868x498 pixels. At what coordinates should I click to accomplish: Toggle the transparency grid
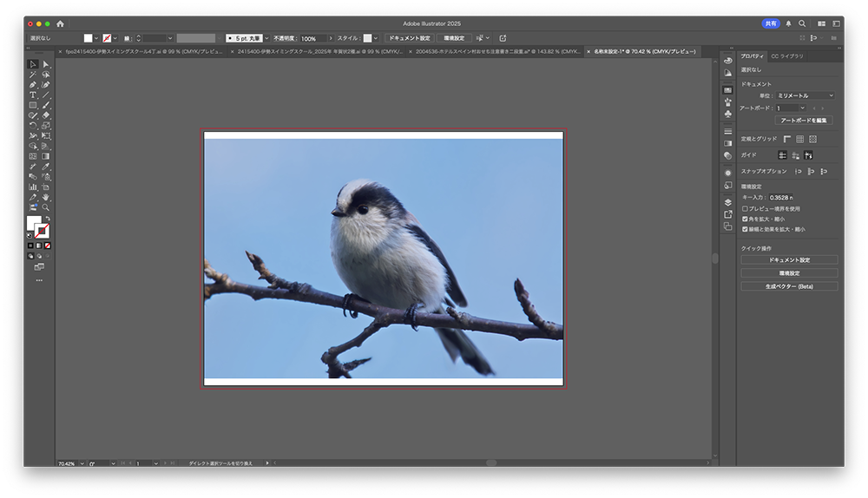812,139
